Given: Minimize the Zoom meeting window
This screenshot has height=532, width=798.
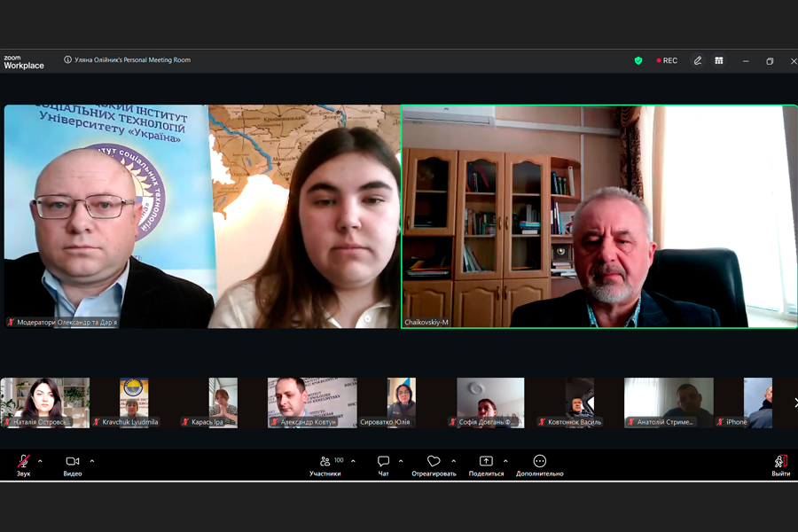Looking at the screenshot, I should (746, 61).
